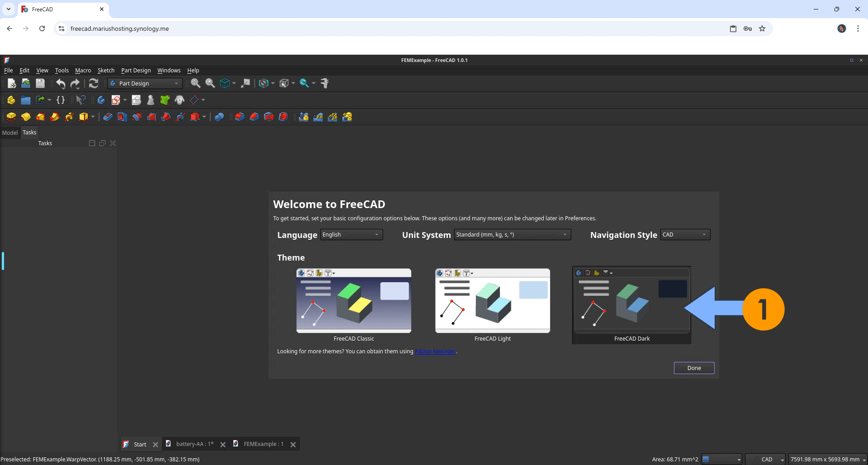Expand the additive primitive arrow

[93, 117]
